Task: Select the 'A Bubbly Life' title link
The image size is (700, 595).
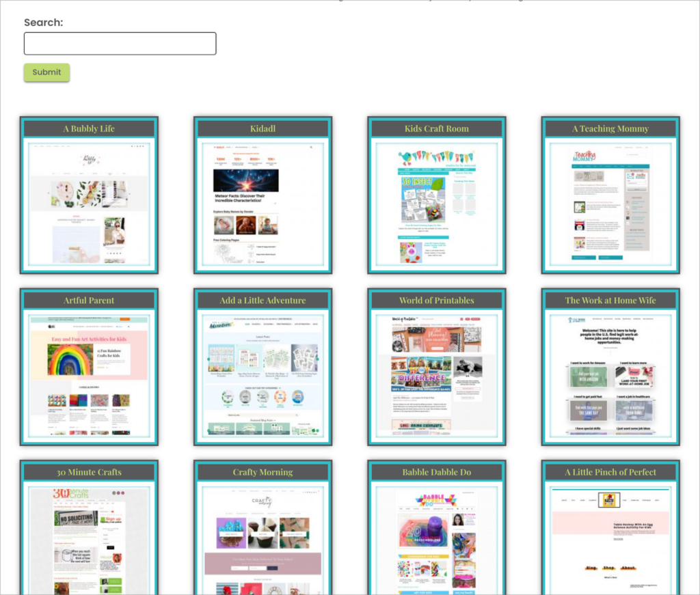Action: (x=89, y=128)
